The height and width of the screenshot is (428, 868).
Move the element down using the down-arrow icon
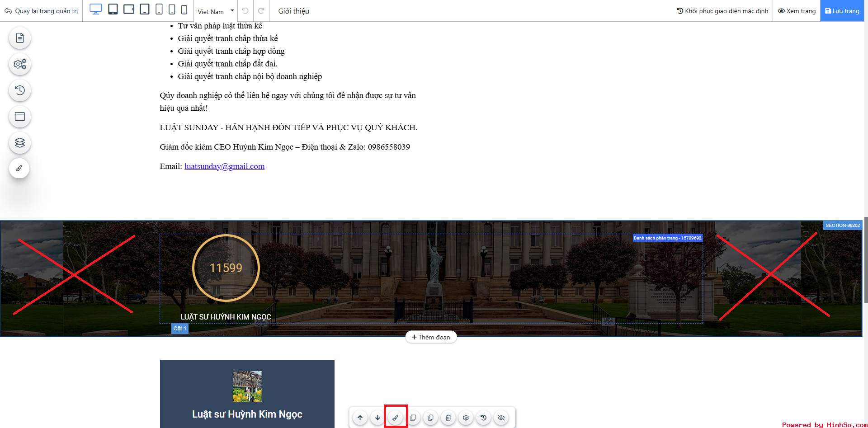pos(377,418)
